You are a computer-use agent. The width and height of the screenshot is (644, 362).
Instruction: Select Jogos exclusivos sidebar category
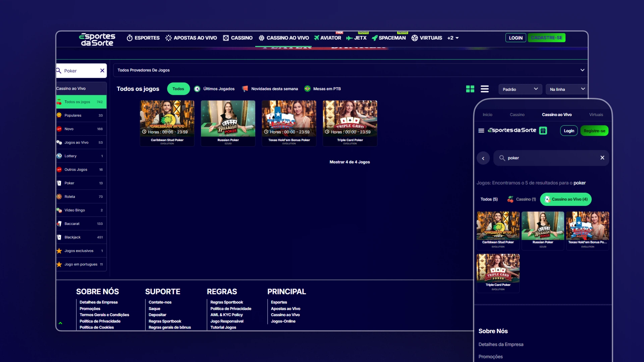pos(81,251)
